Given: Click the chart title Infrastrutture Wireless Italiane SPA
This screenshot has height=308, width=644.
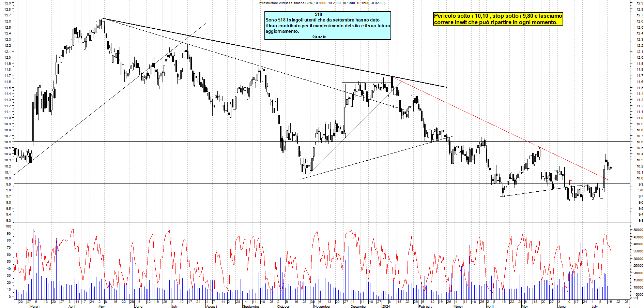Looking at the screenshot, I should [322, 3].
